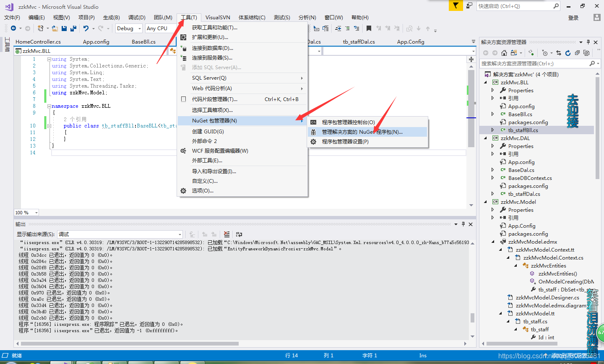This screenshot has height=364, width=604.
Task: Select 选项(O)... in the Tools menu
Action: point(242,191)
